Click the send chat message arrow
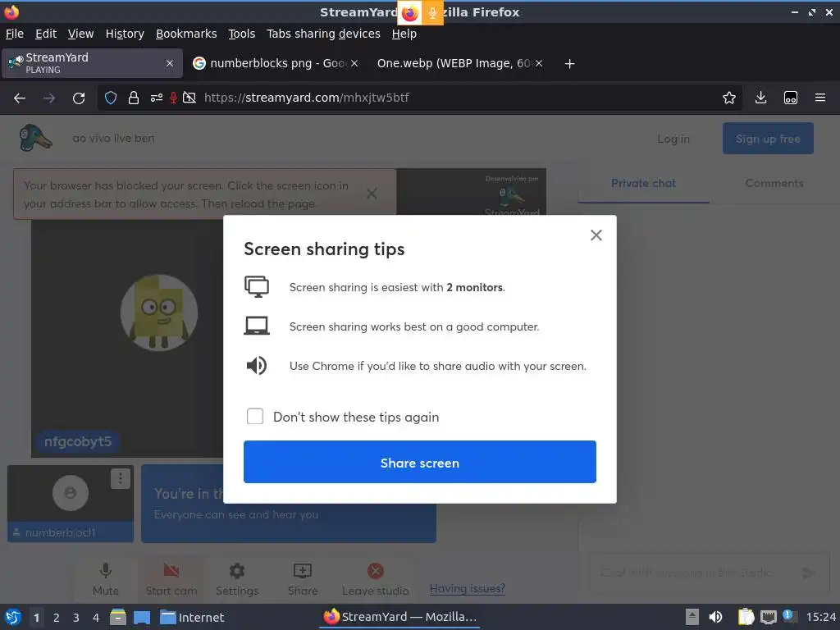 [x=808, y=573]
